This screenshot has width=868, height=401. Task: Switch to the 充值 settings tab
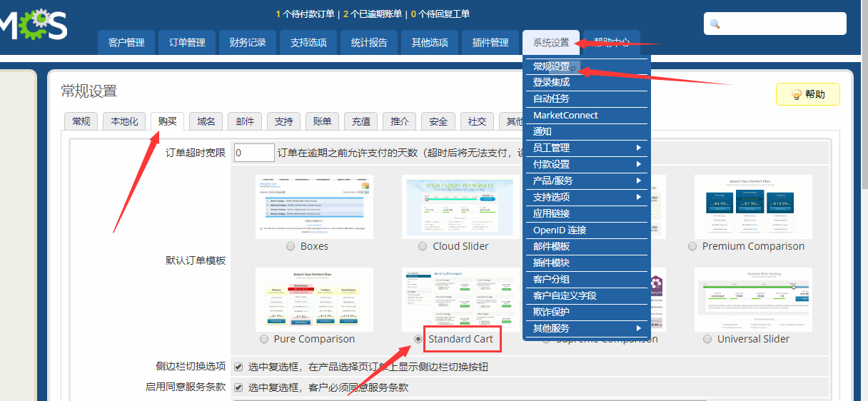pyautogui.click(x=361, y=121)
